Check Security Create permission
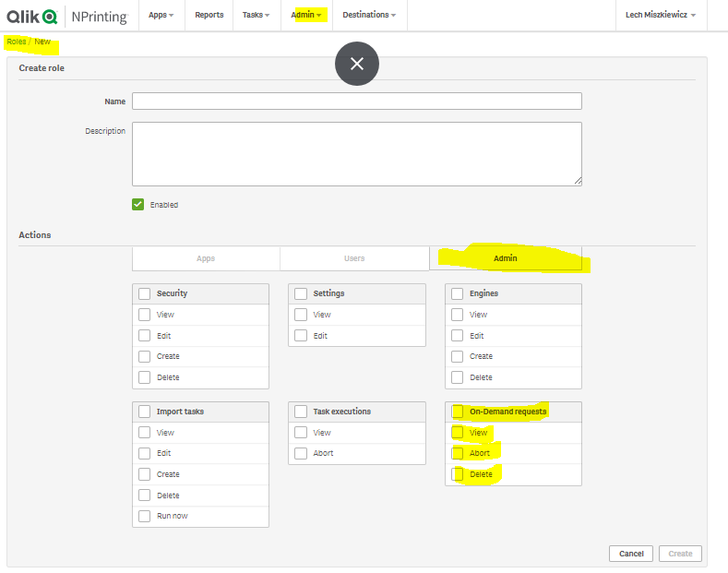The height and width of the screenshot is (573, 728). tap(144, 356)
